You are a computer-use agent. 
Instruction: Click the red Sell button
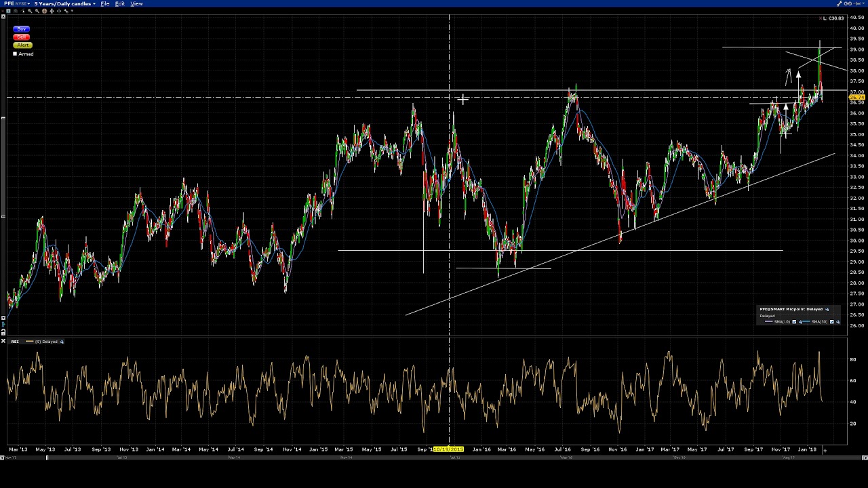pyautogui.click(x=22, y=37)
